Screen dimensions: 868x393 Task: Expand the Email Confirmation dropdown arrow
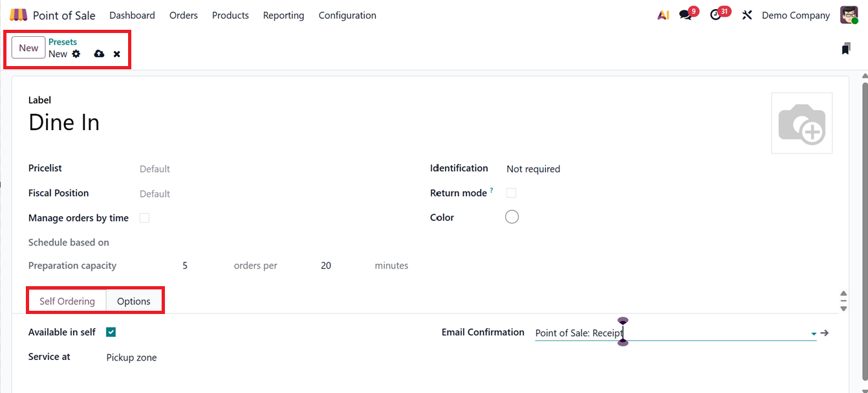813,333
